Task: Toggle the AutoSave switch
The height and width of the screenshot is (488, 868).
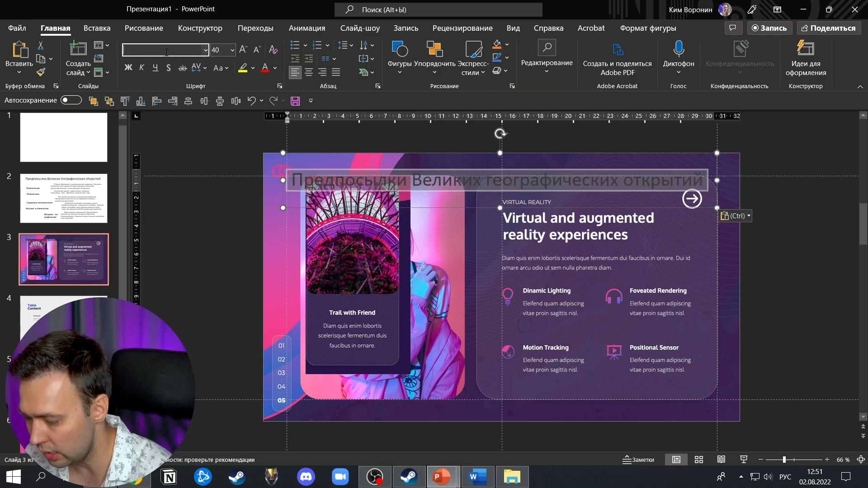Action: pos(71,100)
